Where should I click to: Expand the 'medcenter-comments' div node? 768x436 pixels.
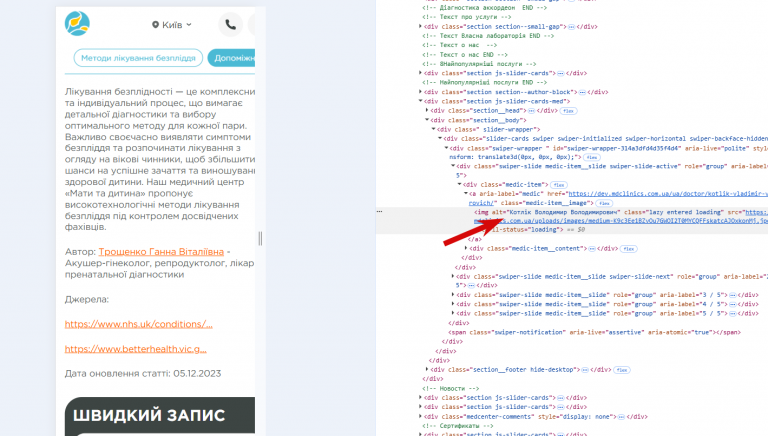(420, 416)
